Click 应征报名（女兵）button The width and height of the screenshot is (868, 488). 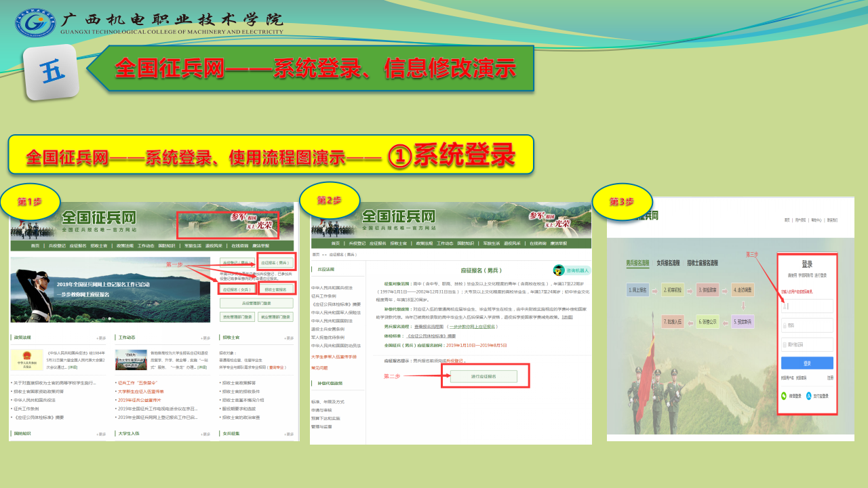pos(237,289)
